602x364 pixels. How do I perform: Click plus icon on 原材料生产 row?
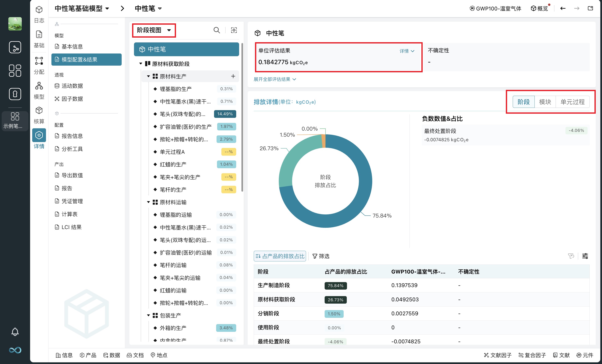(x=233, y=76)
